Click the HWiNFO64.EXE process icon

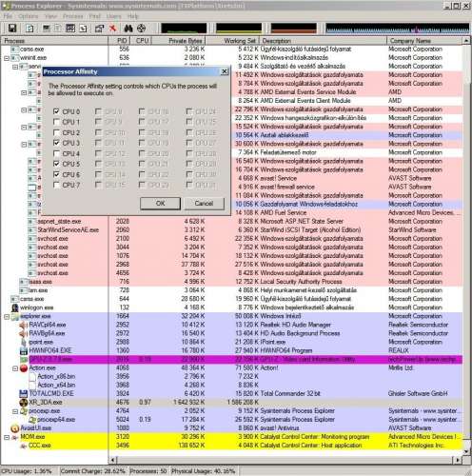tap(23, 351)
